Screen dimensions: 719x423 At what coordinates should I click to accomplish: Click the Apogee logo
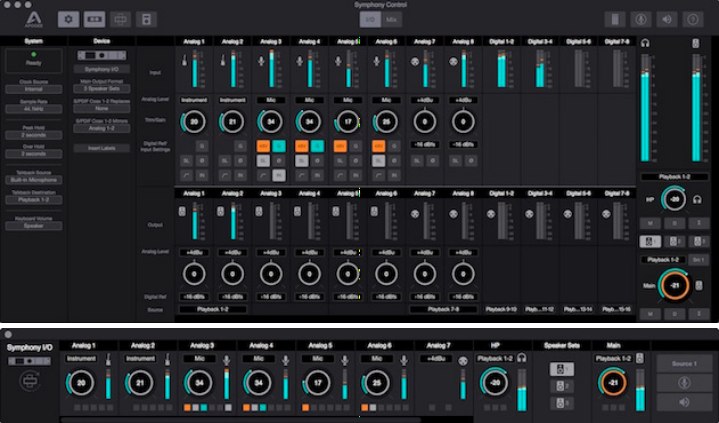[34, 19]
